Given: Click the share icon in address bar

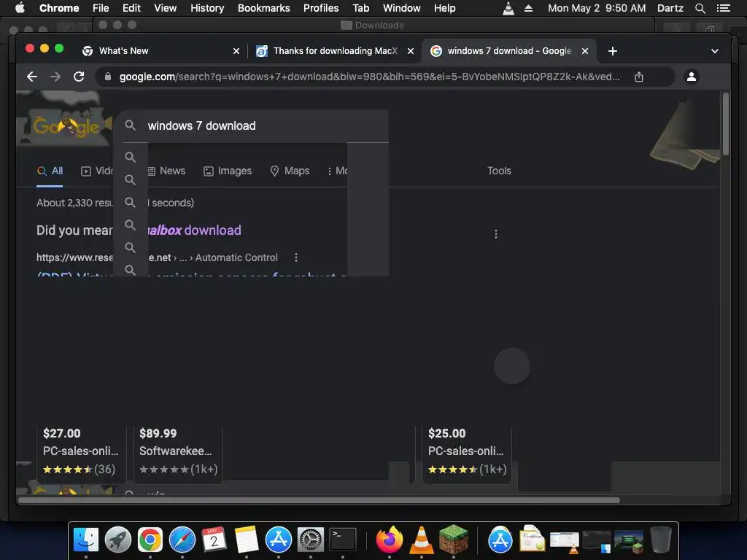Looking at the screenshot, I should point(639,77).
